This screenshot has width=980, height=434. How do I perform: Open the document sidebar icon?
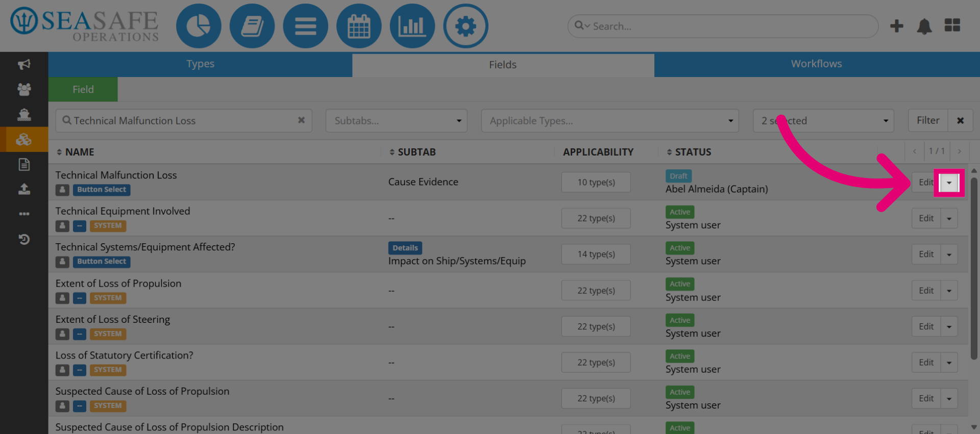coord(24,164)
